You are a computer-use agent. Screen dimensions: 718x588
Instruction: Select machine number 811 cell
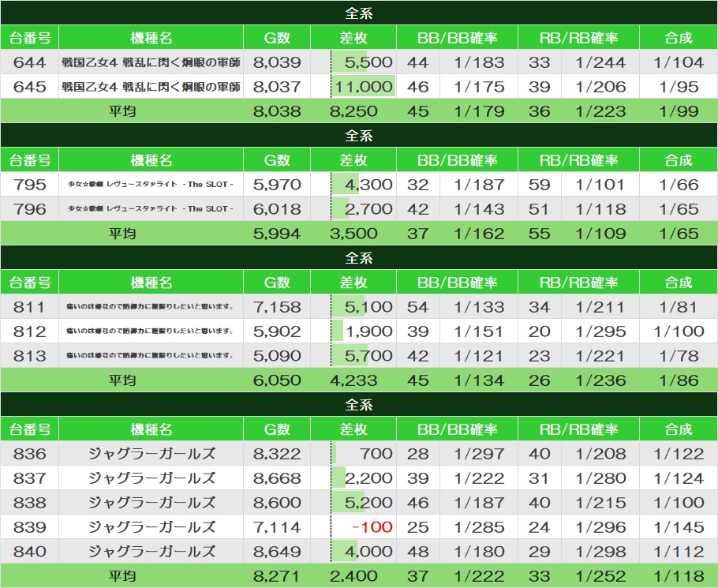point(30,307)
